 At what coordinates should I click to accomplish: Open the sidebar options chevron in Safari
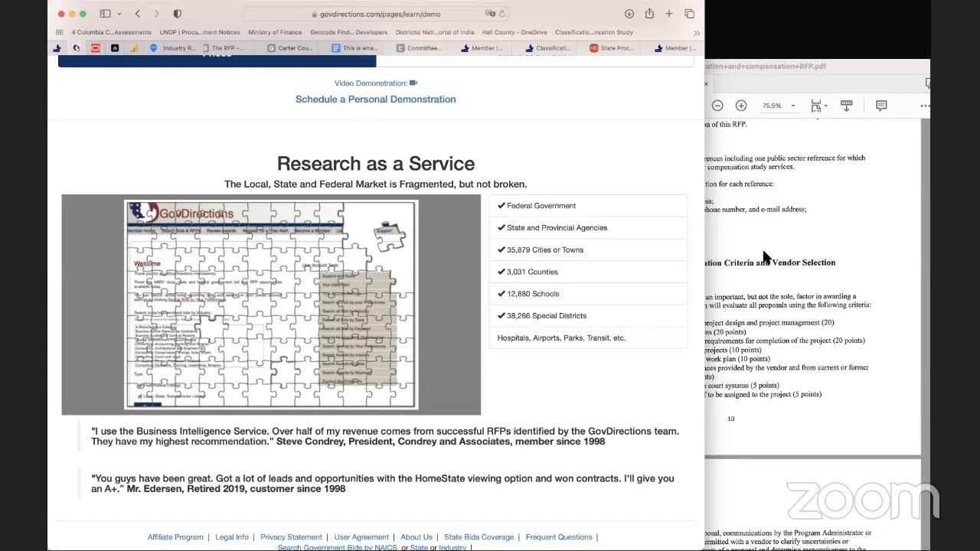click(x=119, y=14)
